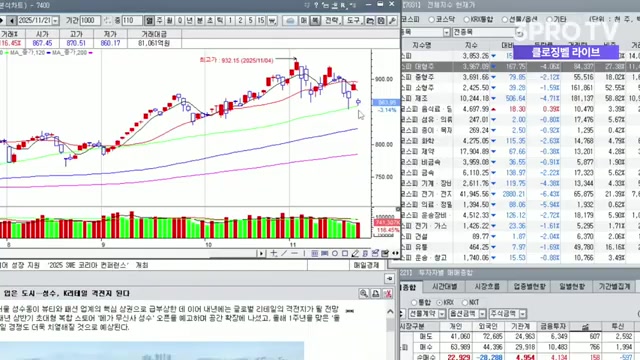Click the 5 interval button
Viewport: 640px width, 360px height.
pyautogui.click(x=251, y=20)
